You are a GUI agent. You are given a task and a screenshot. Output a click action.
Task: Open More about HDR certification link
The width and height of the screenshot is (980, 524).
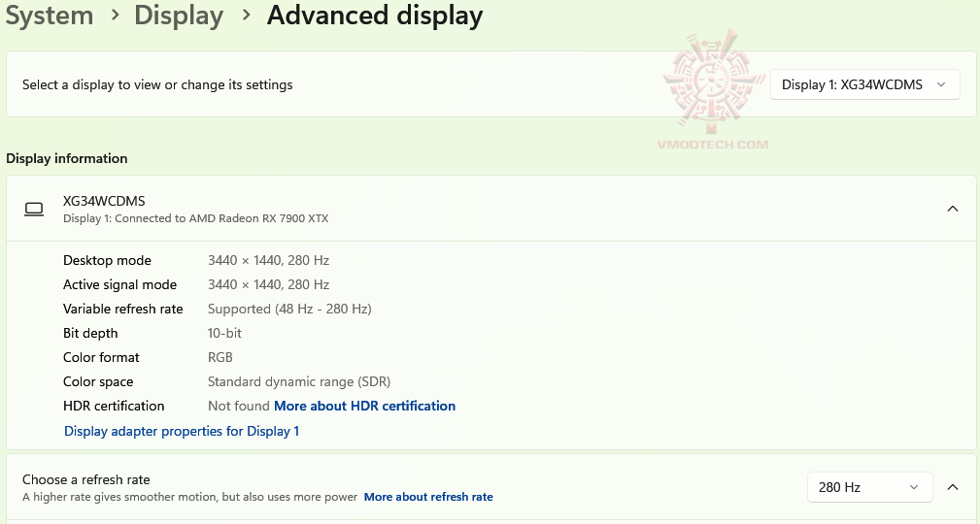[x=364, y=406]
